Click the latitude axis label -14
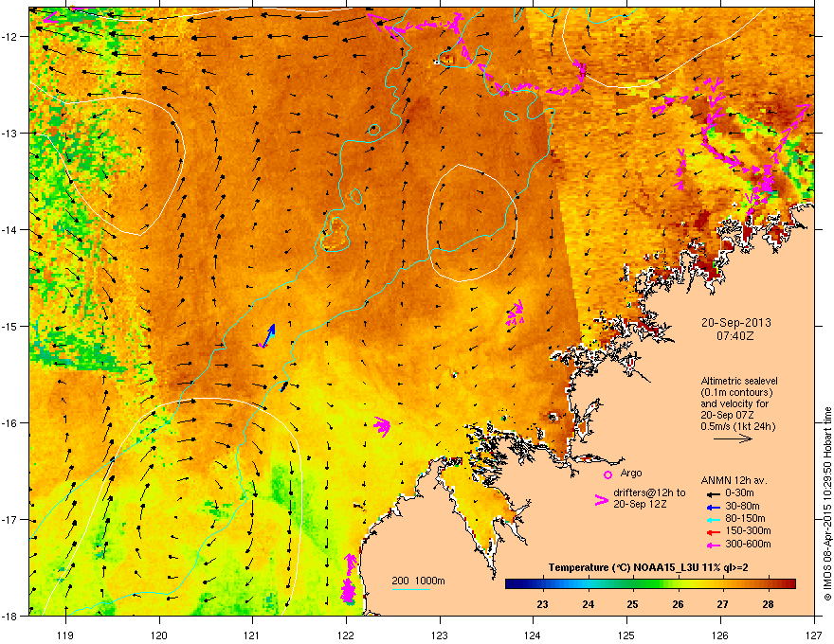Screen dimensions: 834x644 pos(10,230)
